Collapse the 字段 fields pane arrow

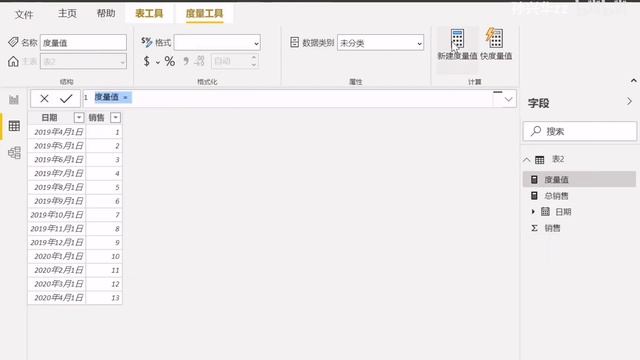tap(629, 102)
